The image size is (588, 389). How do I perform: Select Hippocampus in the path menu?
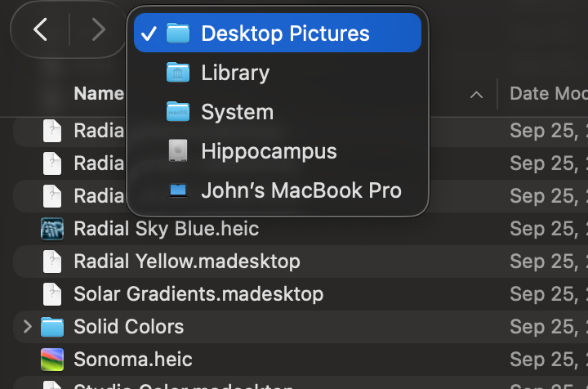269,151
